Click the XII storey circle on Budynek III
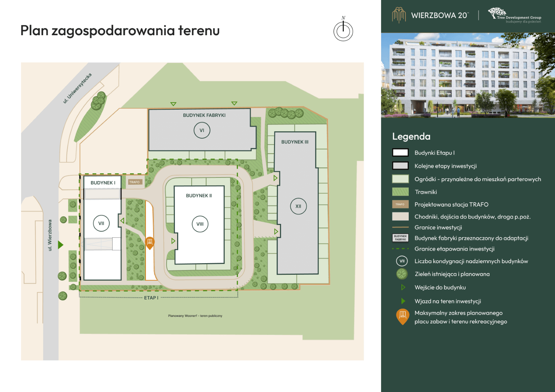 pos(298,206)
